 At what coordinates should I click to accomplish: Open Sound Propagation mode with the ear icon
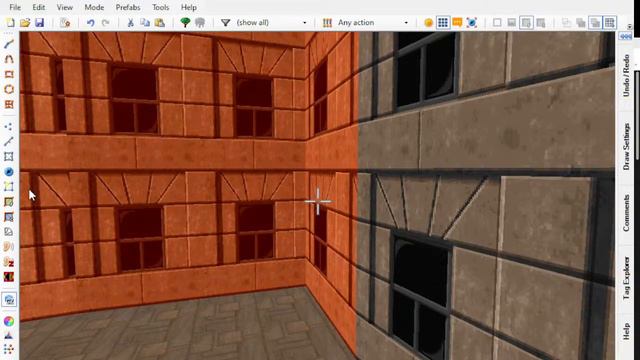coord(9,247)
